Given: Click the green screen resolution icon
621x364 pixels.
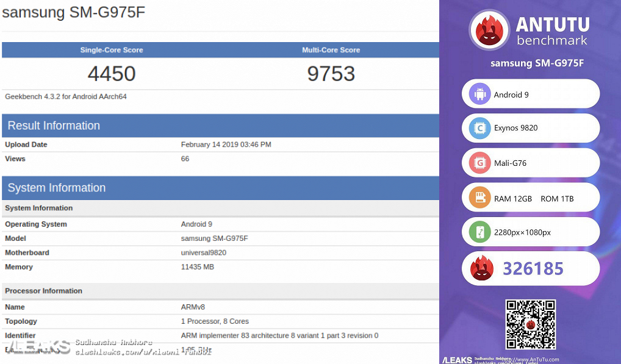Looking at the screenshot, I should click(x=479, y=232).
